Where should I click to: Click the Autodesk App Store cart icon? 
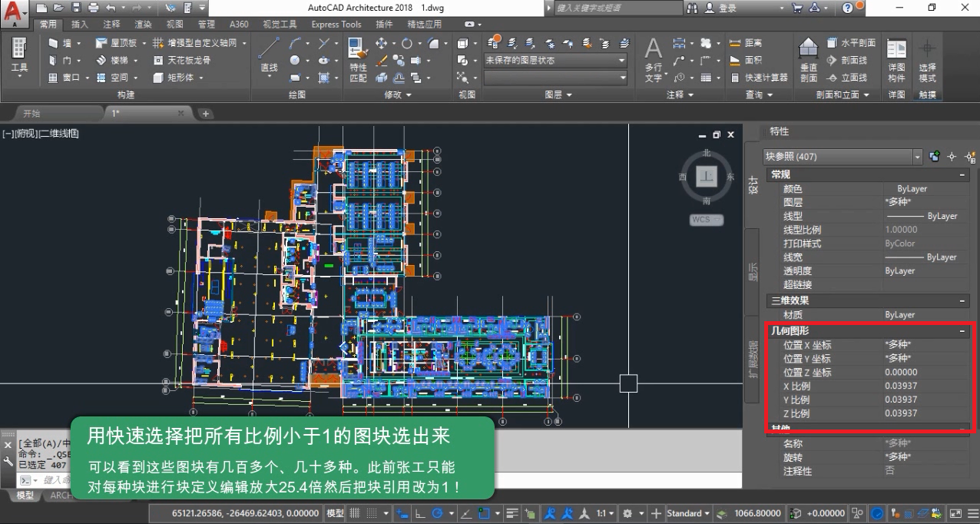pos(798,8)
